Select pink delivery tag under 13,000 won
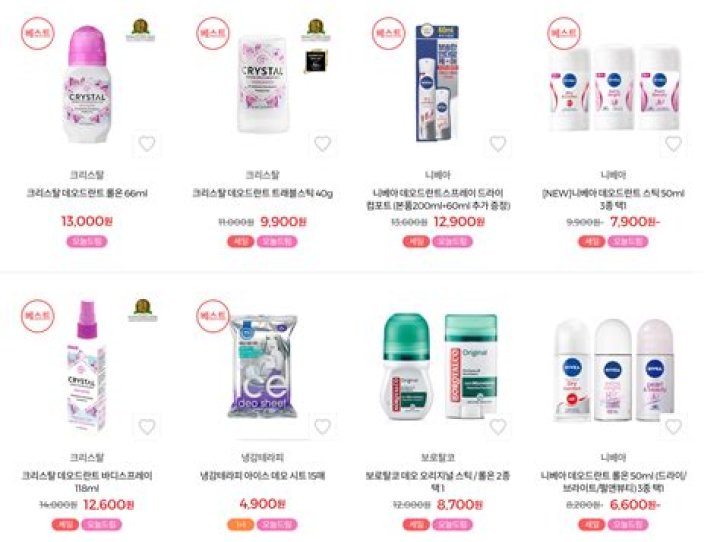The width and height of the screenshot is (720, 542). pyautogui.click(x=87, y=242)
